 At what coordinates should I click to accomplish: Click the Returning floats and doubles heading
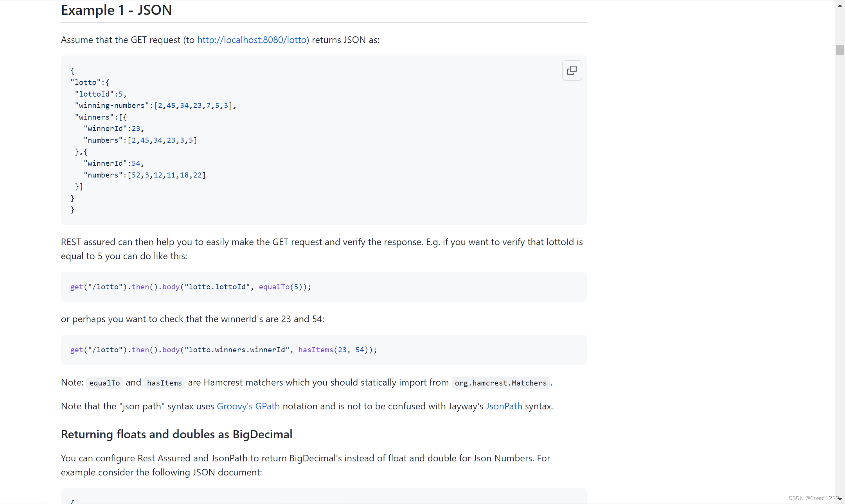(176, 434)
